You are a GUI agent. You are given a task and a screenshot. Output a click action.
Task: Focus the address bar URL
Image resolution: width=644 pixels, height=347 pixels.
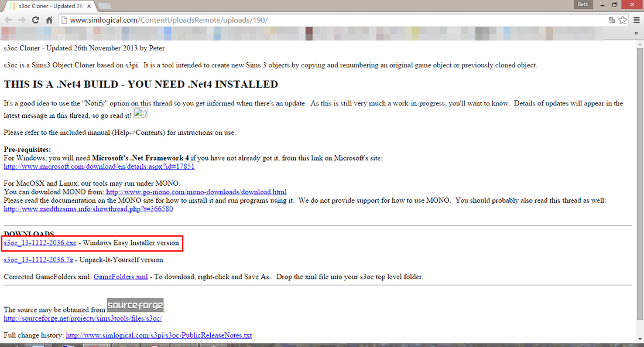(169, 20)
